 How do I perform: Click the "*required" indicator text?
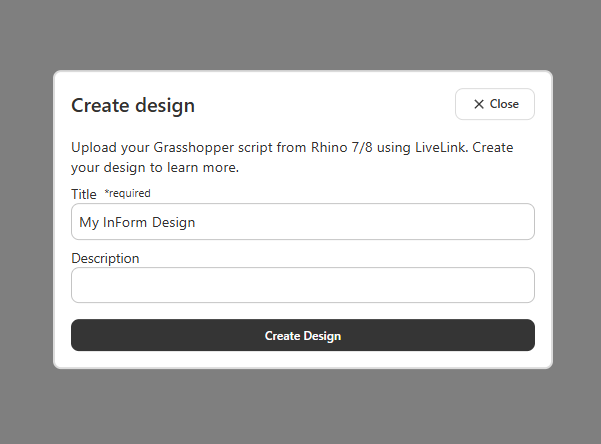point(127,193)
